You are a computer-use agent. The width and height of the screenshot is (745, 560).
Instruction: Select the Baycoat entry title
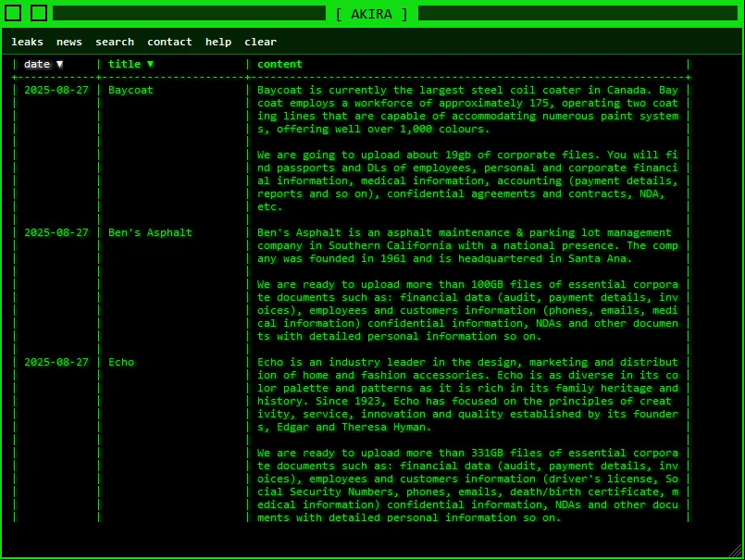130,91
